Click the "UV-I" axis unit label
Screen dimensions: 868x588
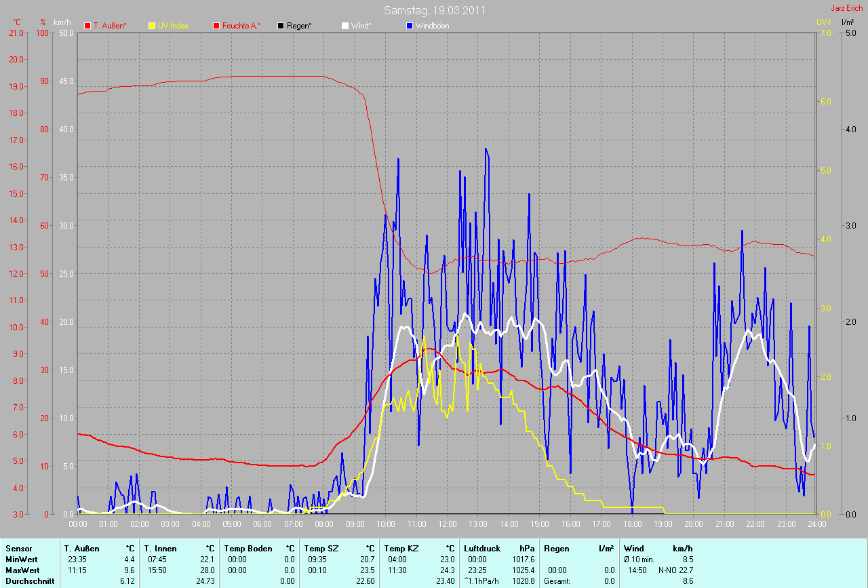coord(823,22)
